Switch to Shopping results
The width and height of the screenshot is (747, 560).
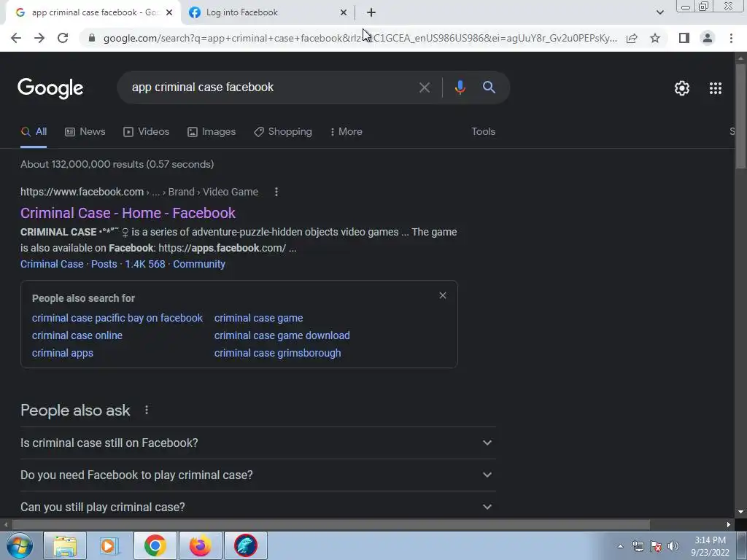pos(282,132)
